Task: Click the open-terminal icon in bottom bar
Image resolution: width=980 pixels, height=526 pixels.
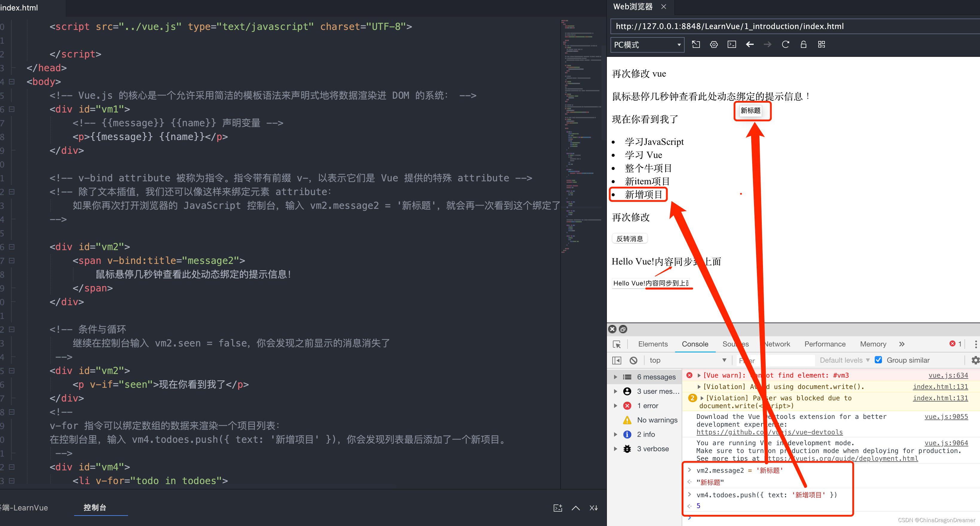Action: click(x=558, y=508)
